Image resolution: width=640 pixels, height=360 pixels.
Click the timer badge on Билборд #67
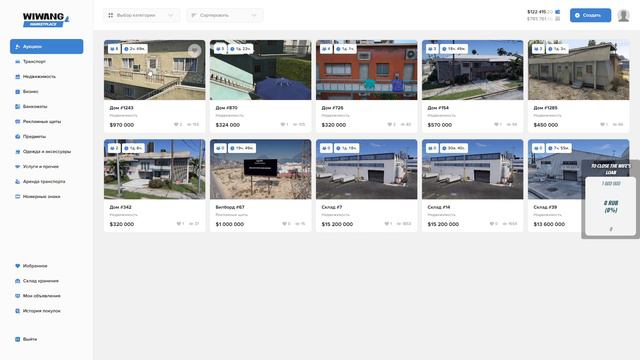[242, 148]
